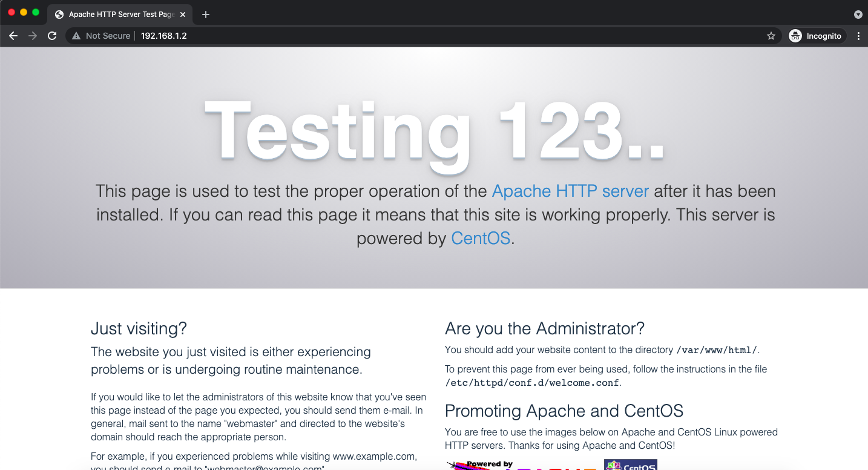Click the Powered by Apache logo image
Image resolution: width=868 pixels, height=470 pixels.
pyautogui.click(x=522, y=465)
